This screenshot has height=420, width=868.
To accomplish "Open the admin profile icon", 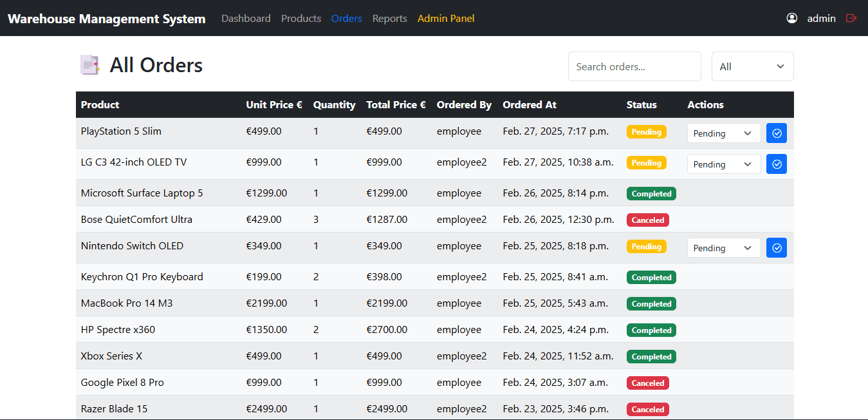I will [791, 18].
